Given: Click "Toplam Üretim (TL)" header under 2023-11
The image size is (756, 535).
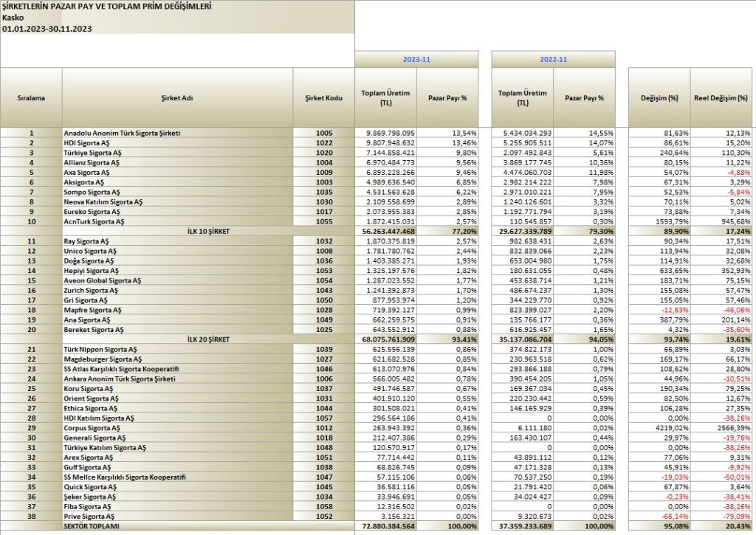Looking at the screenshot, I should (385, 98).
